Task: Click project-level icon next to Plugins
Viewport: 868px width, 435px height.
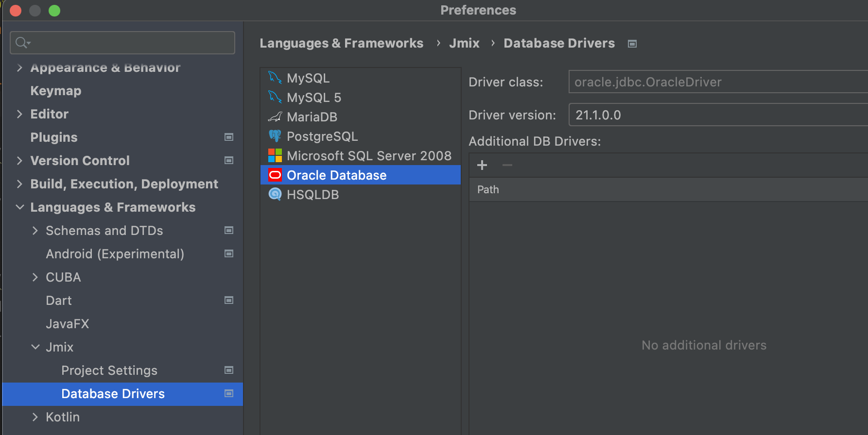Action: pyautogui.click(x=229, y=137)
